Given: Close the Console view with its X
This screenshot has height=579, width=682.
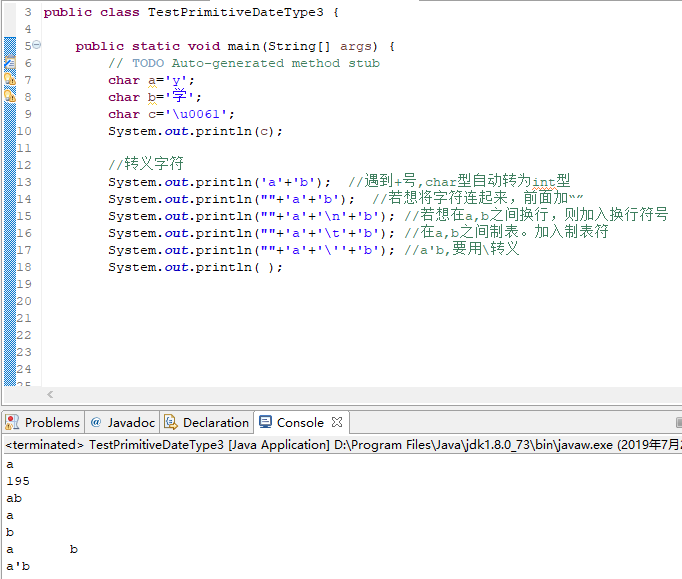Looking at the screenshot, I should [337, 422].
